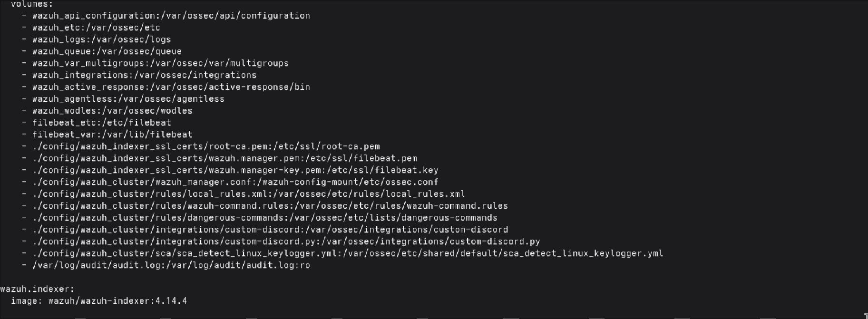Click the wazuh_integrations volume entry
Viewport: 868px width, 319px height.
(144, 75)
